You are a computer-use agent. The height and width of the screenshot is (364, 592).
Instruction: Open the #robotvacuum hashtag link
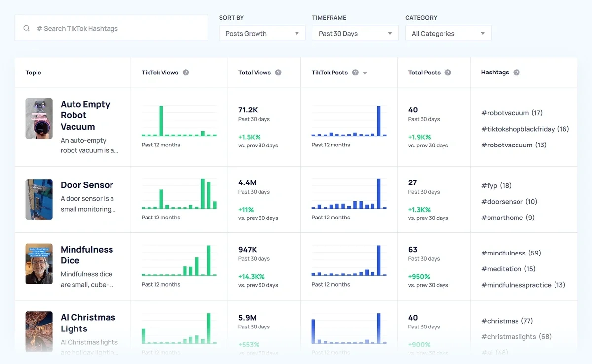coord(504,113)
